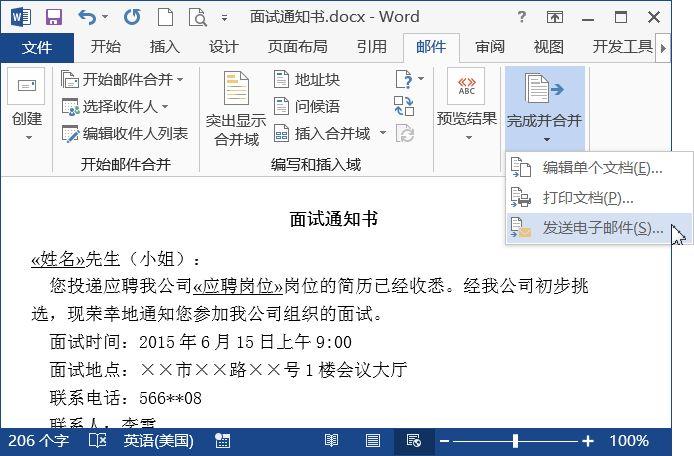Click the Save icon in quick access toolbar
Screen dimensions: 694x456
pyautogui.click(x=54, y=17)
